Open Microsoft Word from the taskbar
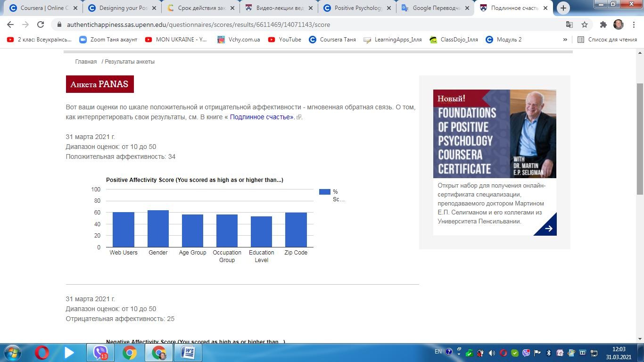Screen dimensions: 644x362 point(188,353)
